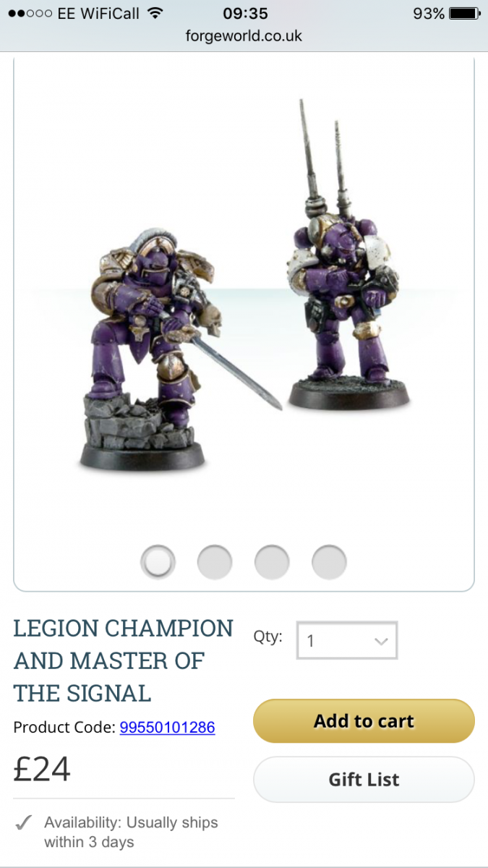The image size is (488, 868).
Task: Tap the Legion Champion product title
Action: point(124,661)
